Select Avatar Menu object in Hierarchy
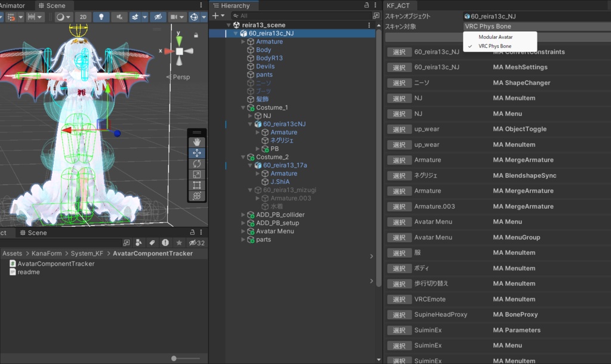The width and height of the screenshot is (611, 364). (x=274, y=231)
